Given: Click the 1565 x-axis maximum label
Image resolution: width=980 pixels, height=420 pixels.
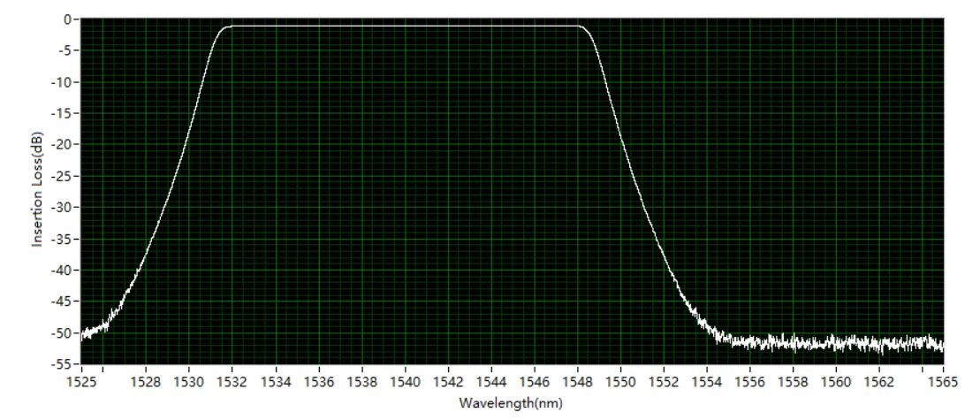Looking at the screenshot, I should click(x=943, y=381).
